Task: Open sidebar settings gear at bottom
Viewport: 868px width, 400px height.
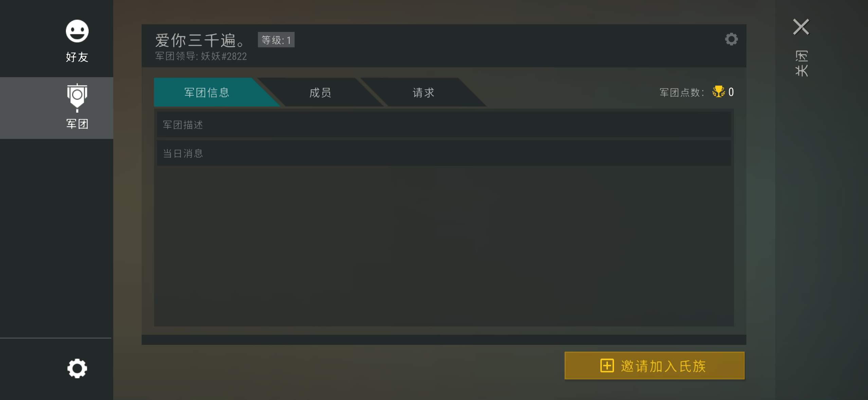Action: (x=77, y=368)
